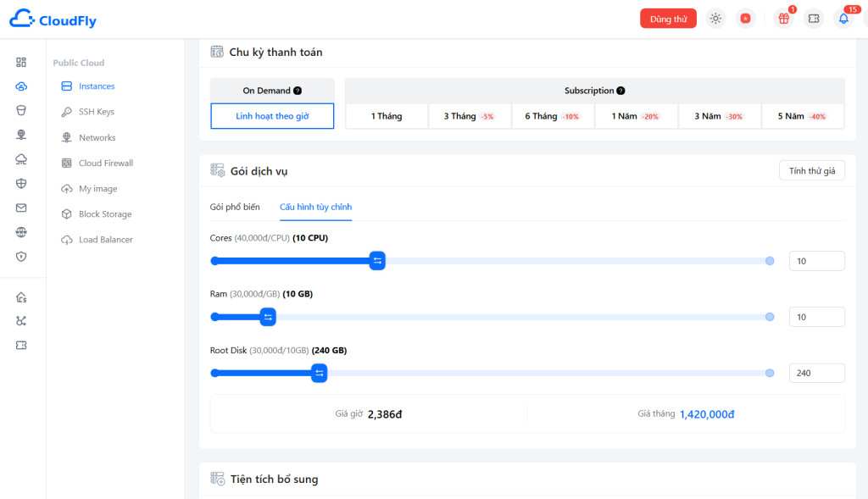
Task: Switch language via Vietnam flag icon
Action: click(746, 19)
